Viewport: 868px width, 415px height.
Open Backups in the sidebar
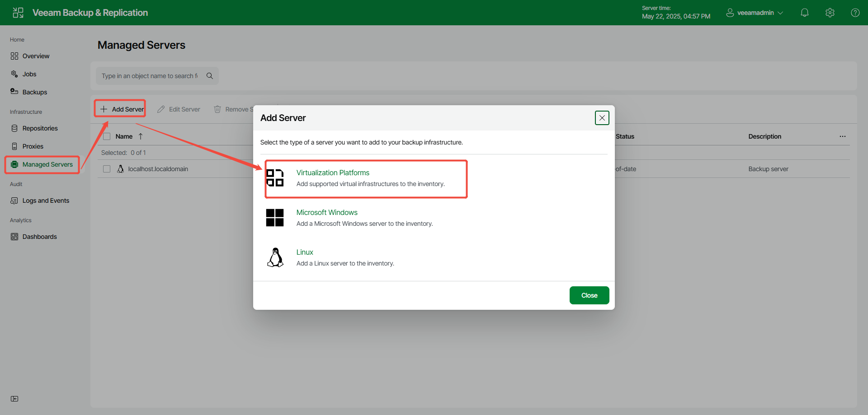(35, 92)
